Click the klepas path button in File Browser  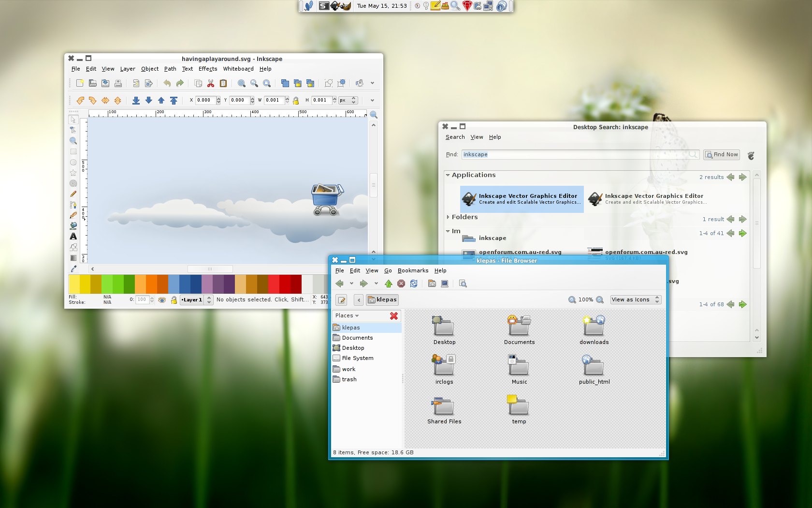(382, 300)
